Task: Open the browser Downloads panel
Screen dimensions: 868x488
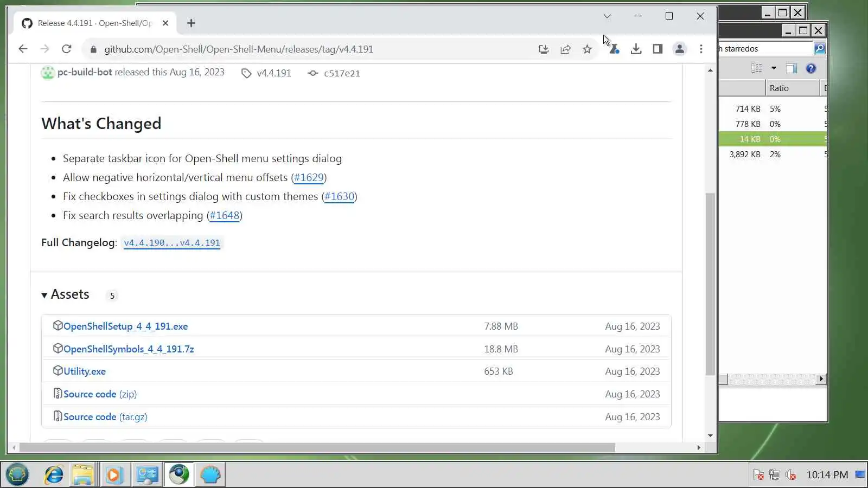Action: pos(636,49)
